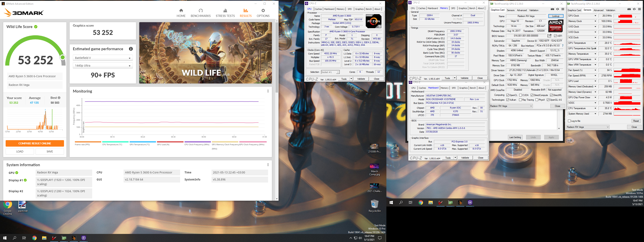Open the hamburger menu in GPU-Z Sensors window
This screenshot has width=644, height=242.
tap(640, 9)
